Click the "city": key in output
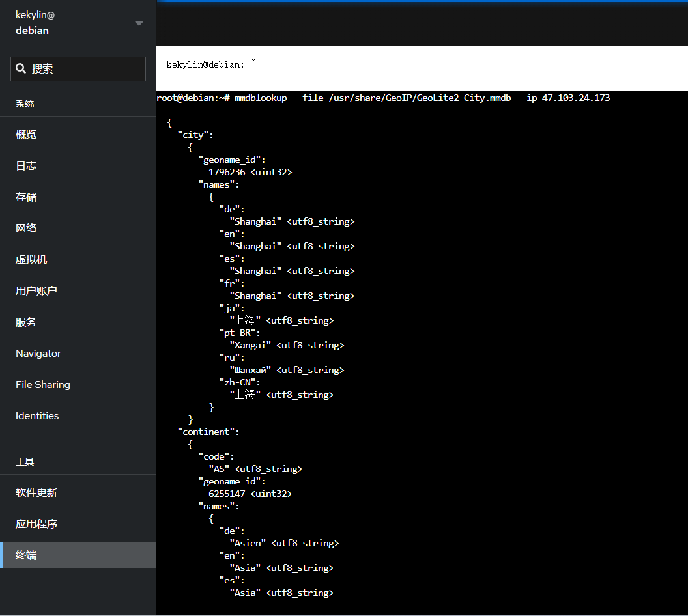This screenshot has height=616, width=688. pyautogui.click(x=195, y=135)
